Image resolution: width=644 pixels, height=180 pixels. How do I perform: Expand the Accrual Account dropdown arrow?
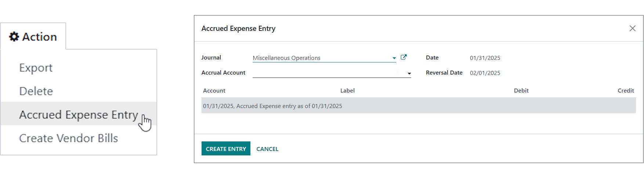409,73
